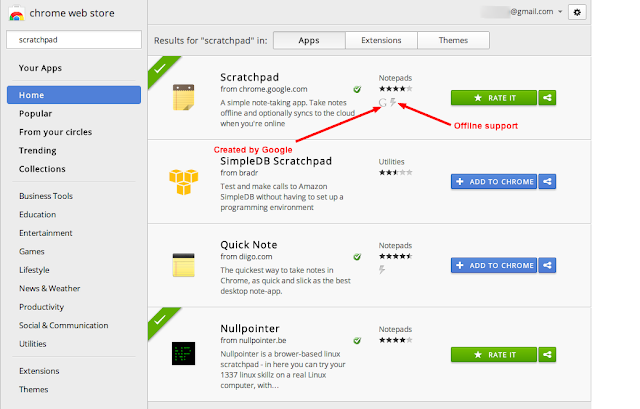
Task: Click the Quick Note yellow note icon
Action: tap(183, 265)
